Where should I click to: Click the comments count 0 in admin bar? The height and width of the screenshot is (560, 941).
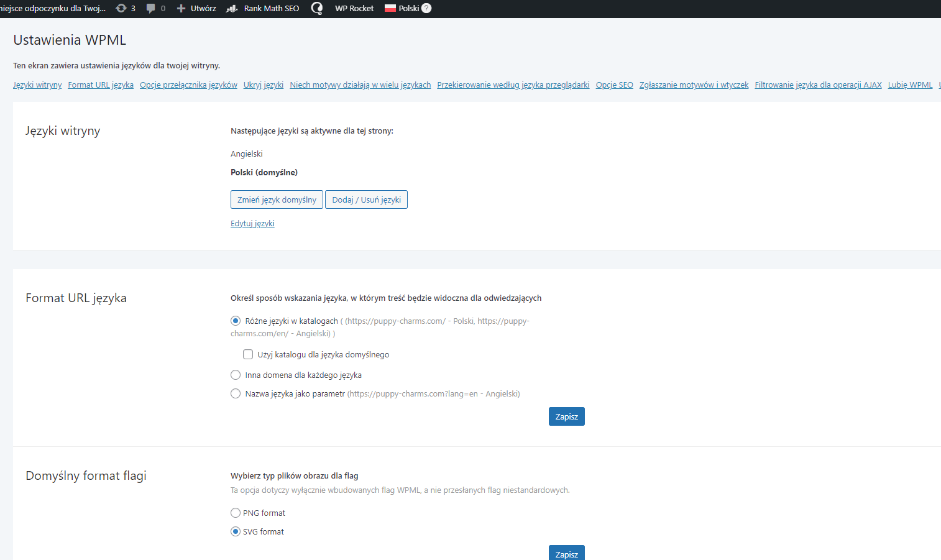tap(163, 9)
